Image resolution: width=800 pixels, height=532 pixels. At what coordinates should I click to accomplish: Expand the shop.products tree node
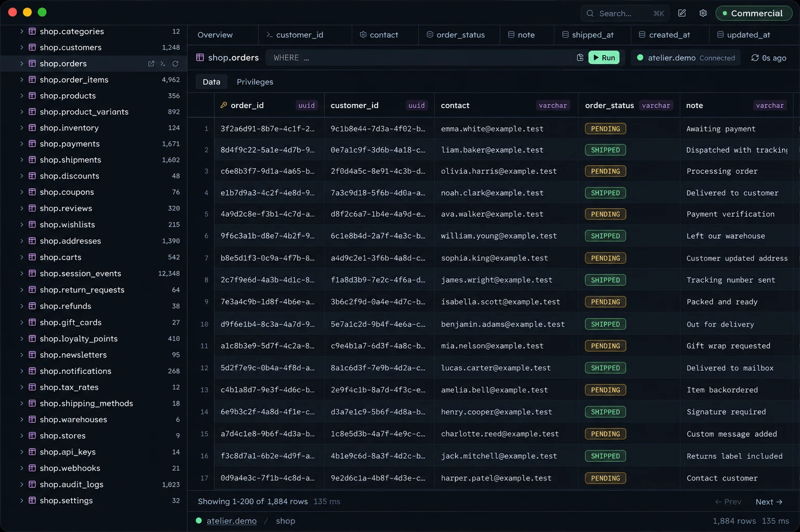tap(21, 96)
